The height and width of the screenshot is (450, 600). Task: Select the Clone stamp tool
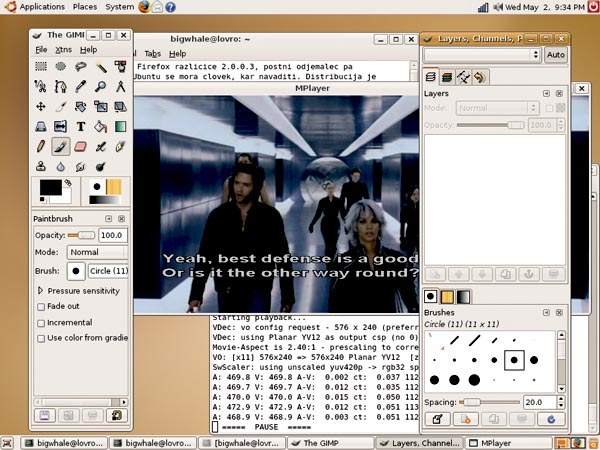pos(41,166)
